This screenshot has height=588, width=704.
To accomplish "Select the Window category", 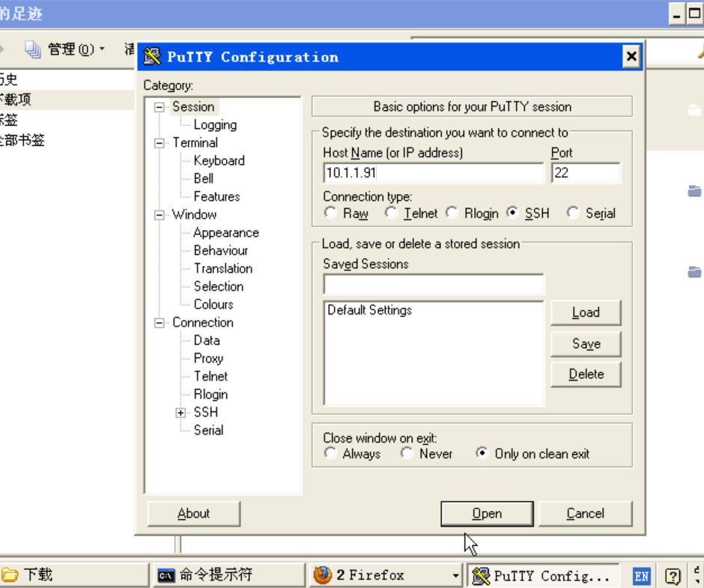I will pyautogui.click(x=195, y=215).
